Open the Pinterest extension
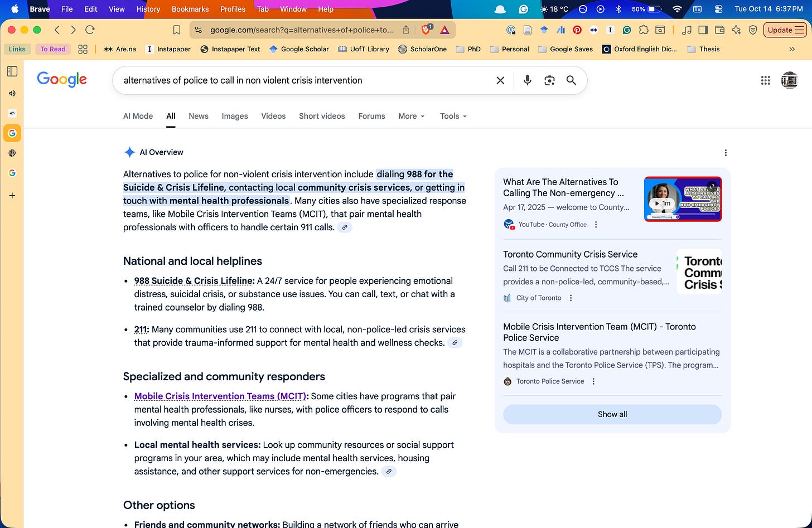 577,30
